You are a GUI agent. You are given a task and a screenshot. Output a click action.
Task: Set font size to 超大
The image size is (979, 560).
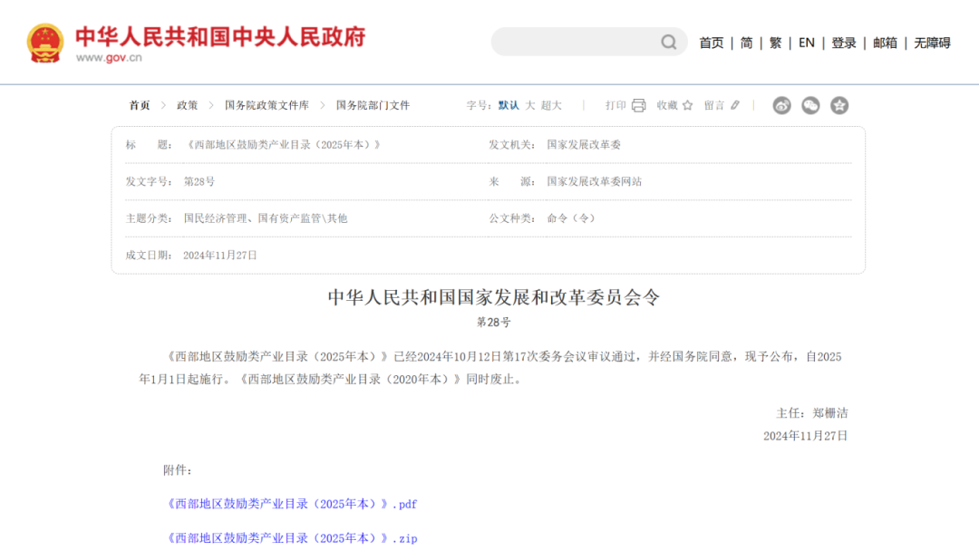[x=551, y=105]
